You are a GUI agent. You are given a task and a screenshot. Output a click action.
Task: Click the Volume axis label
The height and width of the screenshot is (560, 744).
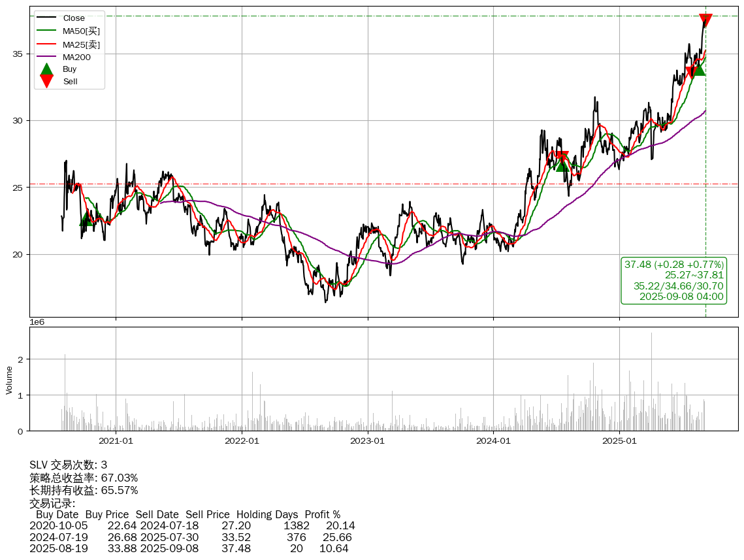click(9, 380)
